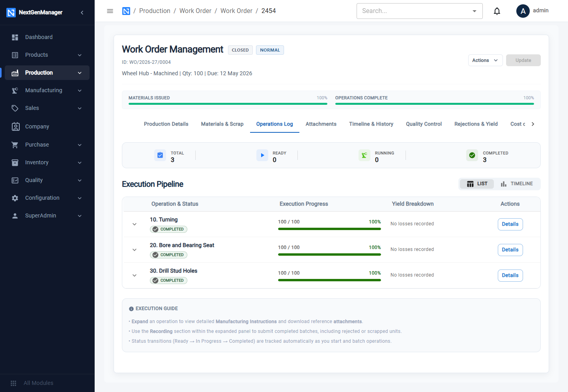This screenshot has height=392, width=568.
Task: Open the Actions dropdown
Action: (485, 60)
